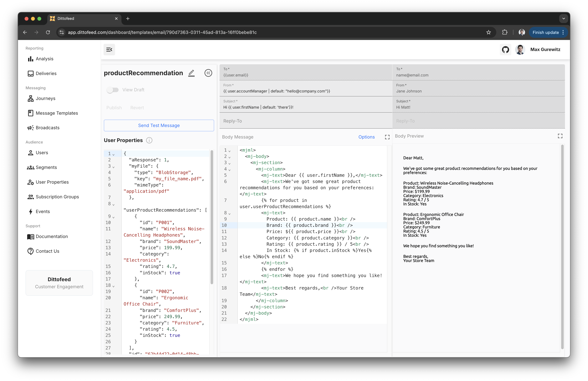The image size is (588, 381).
Task: Collapse the user properties panel with the double-arrow icon
Action: [208, 73]
